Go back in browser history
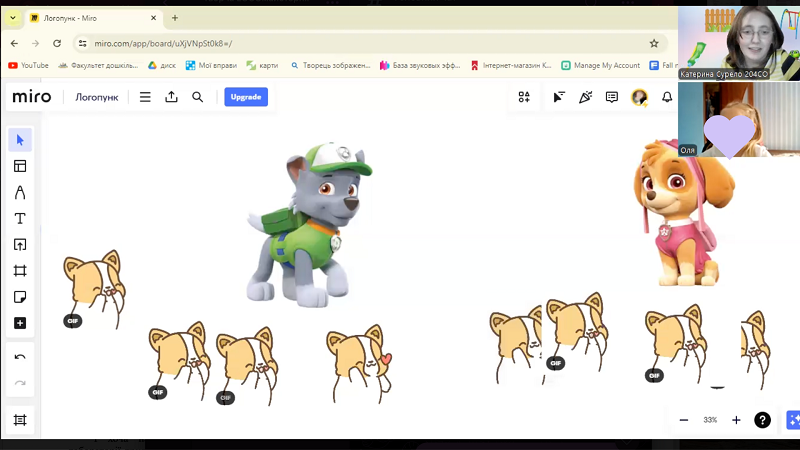The width and height of the screenshot is (800, 450). 14,43
